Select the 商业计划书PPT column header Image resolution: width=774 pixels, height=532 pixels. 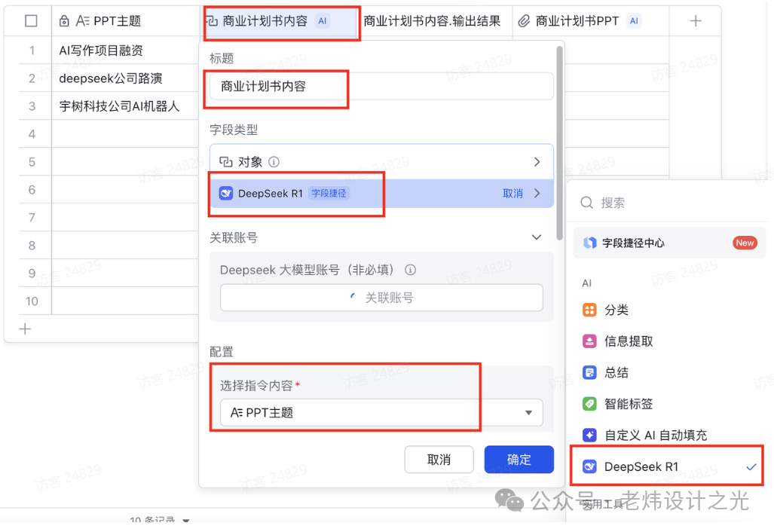pos(590,21)
